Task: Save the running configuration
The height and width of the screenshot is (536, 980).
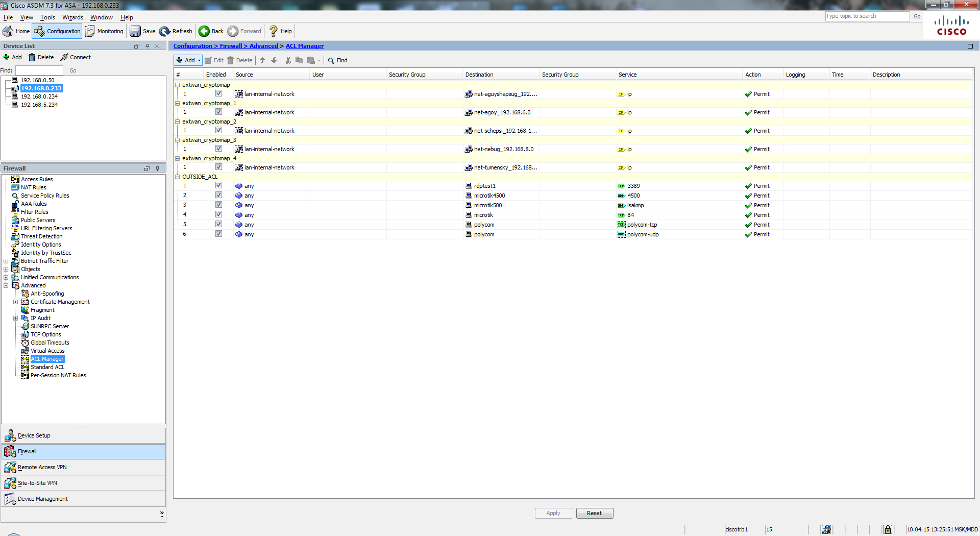Action: click(x=142, y=31)
